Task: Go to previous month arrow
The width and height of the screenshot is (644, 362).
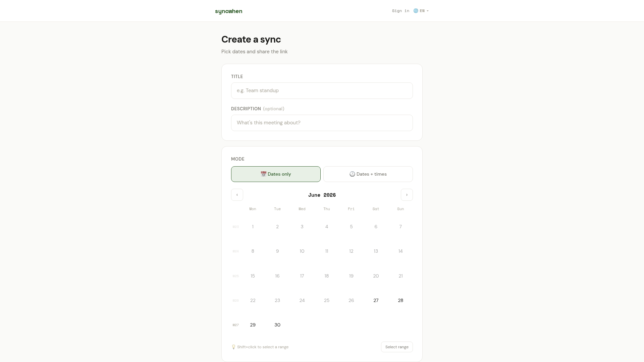Action: (237, 195)
